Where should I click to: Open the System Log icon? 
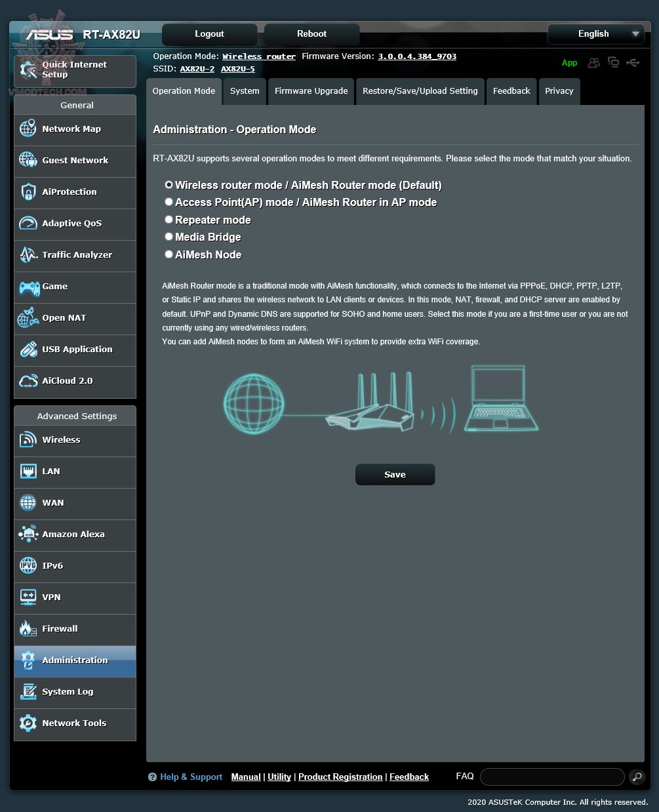28,691
